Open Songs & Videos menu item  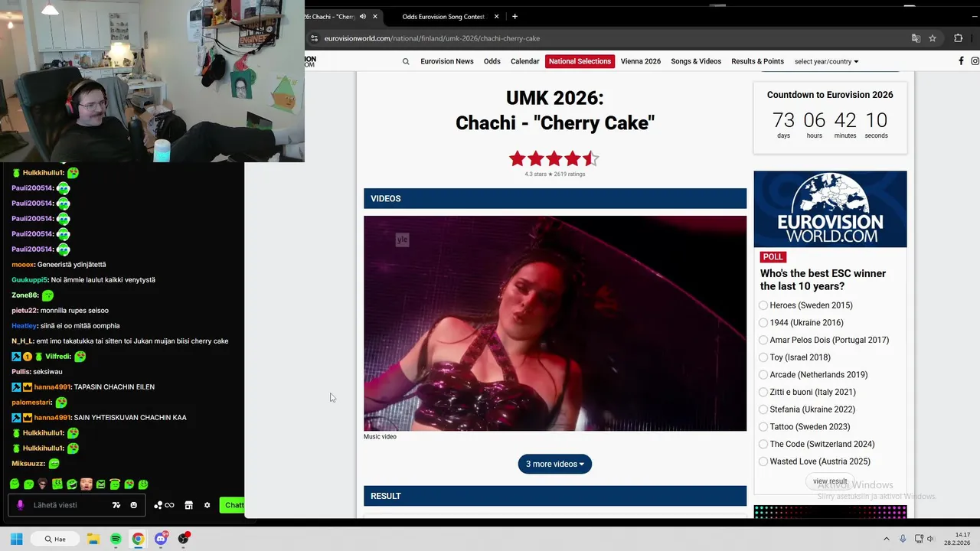pos(696,61)
